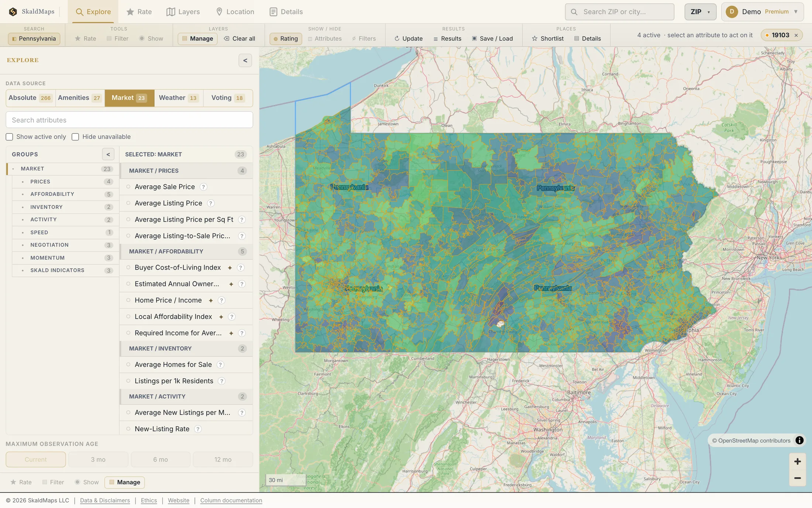Open the Data & Disclaimers link
The height and width of the screenshot is (508, 812).
[x=105, y=500]
